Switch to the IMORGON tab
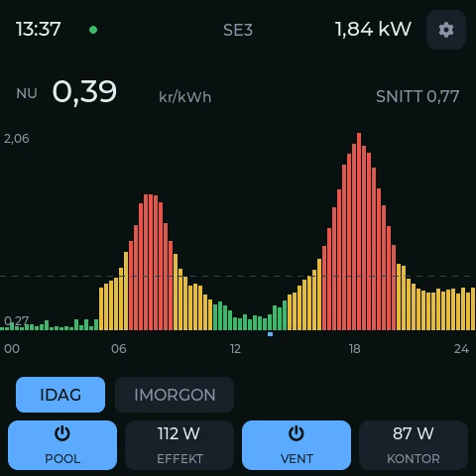Viewport: 476px width, 476px height. point(175,395)
